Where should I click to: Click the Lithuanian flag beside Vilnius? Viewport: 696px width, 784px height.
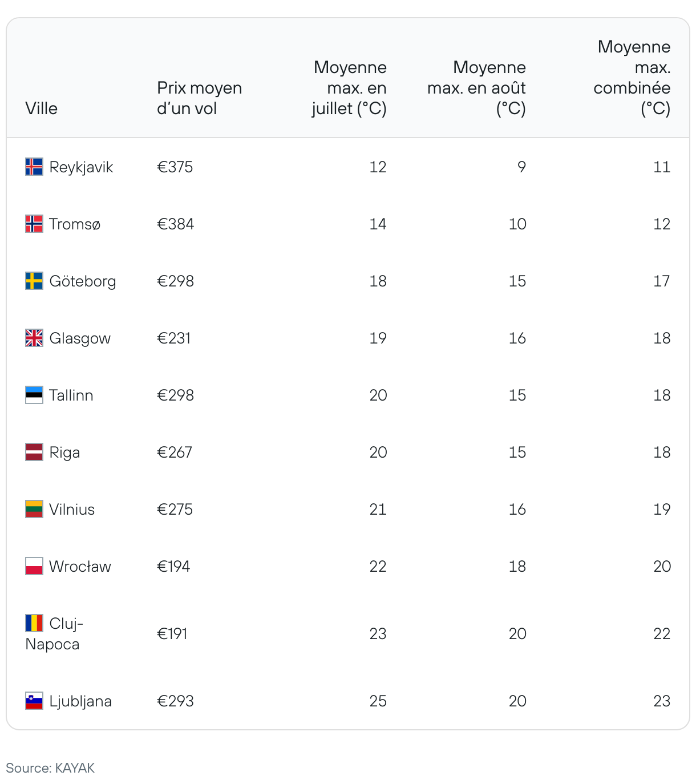(34, 509)
